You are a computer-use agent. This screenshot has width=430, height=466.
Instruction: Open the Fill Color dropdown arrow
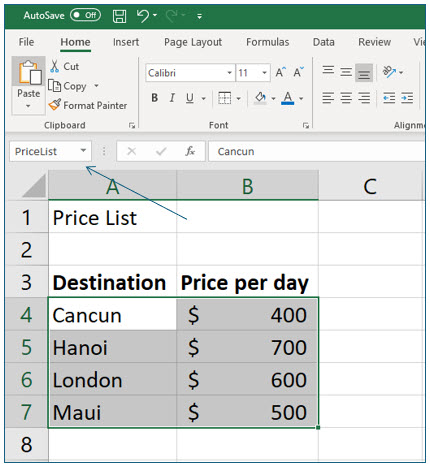(273, 99)
